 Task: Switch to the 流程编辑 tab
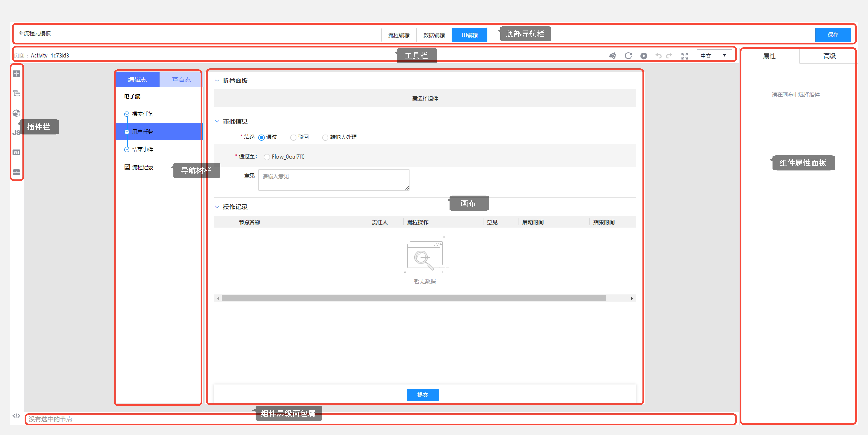(399, 35)
